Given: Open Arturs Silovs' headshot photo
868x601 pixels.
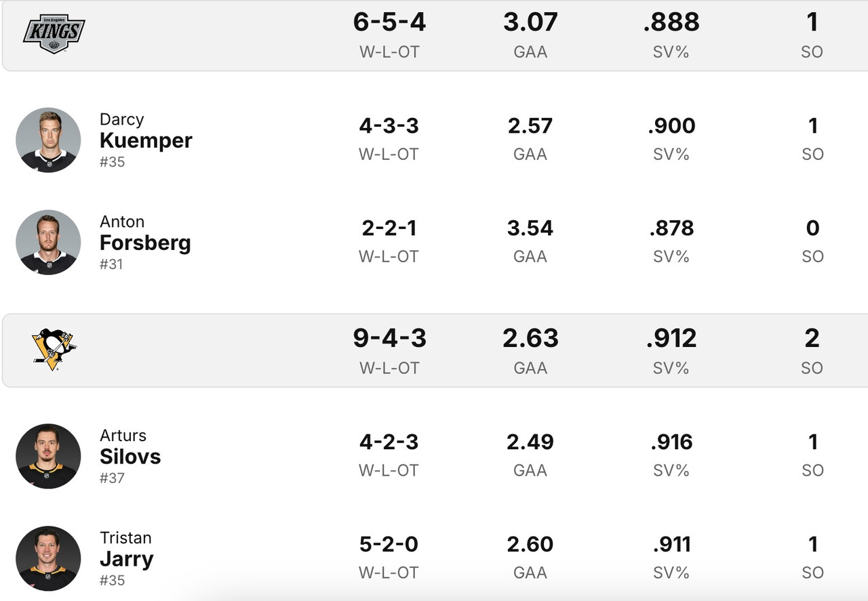Looking at the screenshot, I should (x=48, y=456).
